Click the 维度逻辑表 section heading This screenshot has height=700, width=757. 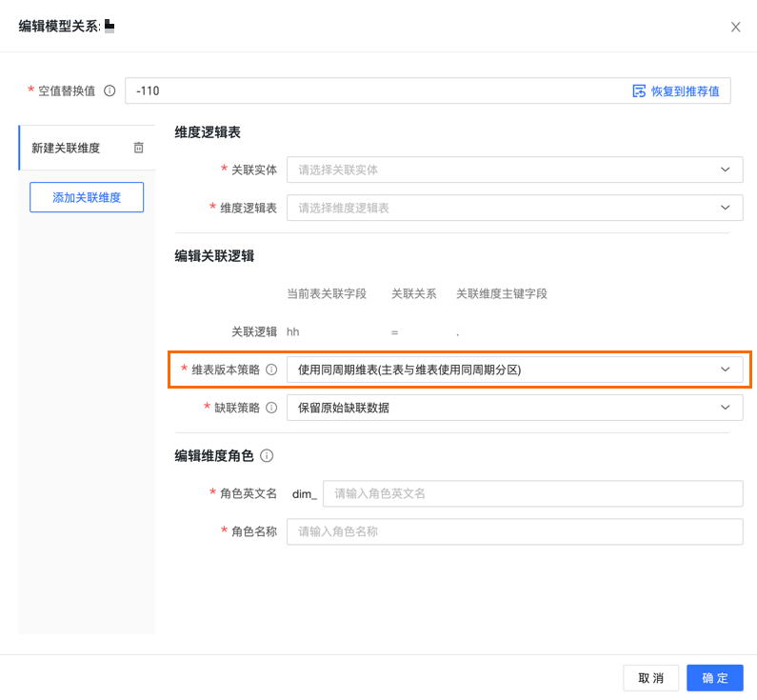pos(208,132)
